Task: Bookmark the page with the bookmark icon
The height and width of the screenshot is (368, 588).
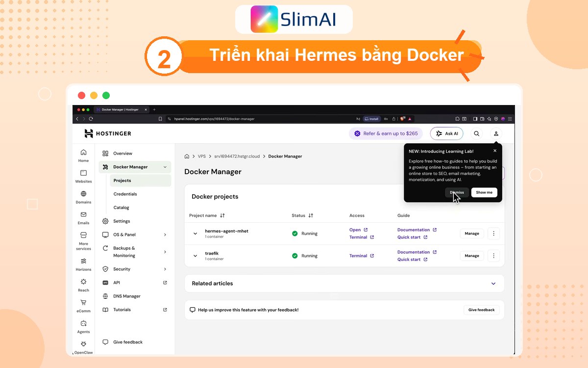Action: coord(160,119)
